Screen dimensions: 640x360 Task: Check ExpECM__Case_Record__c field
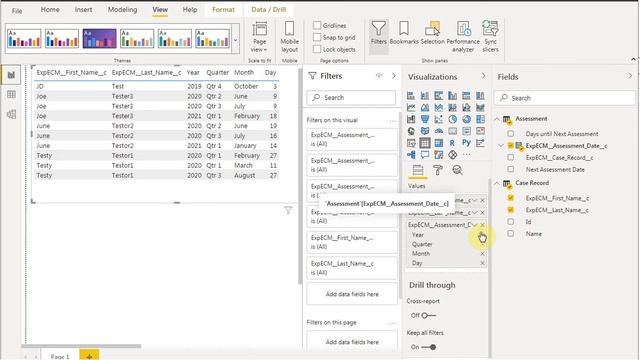511,157
